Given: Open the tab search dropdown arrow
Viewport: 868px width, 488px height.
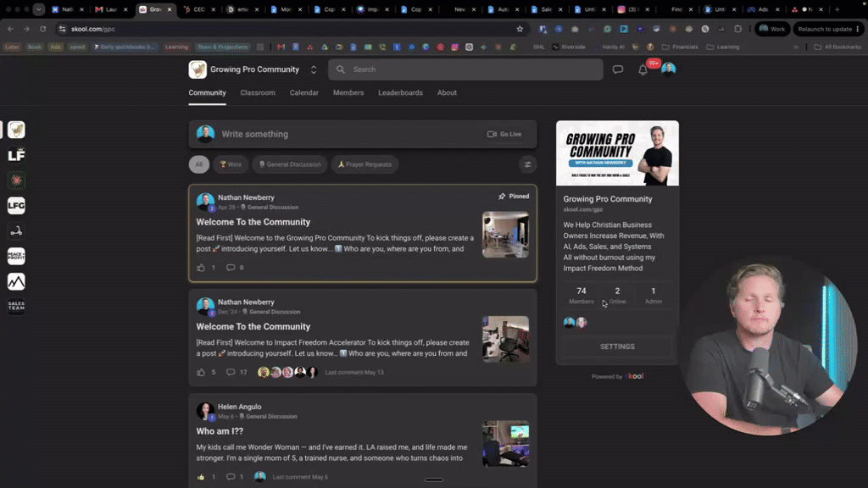Looking at the screenshot, I should click(x=38, y=9).
